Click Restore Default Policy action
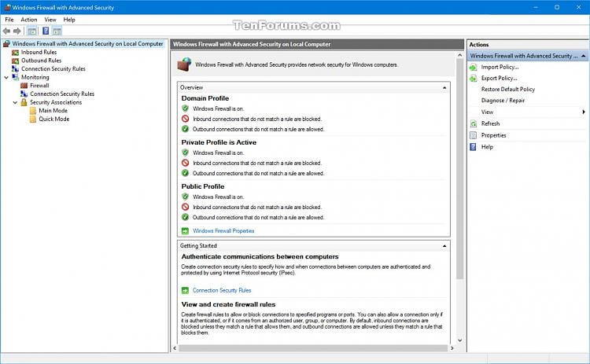Image resolution: width=590 pixels, height=364 pixels. coord(508,89)
